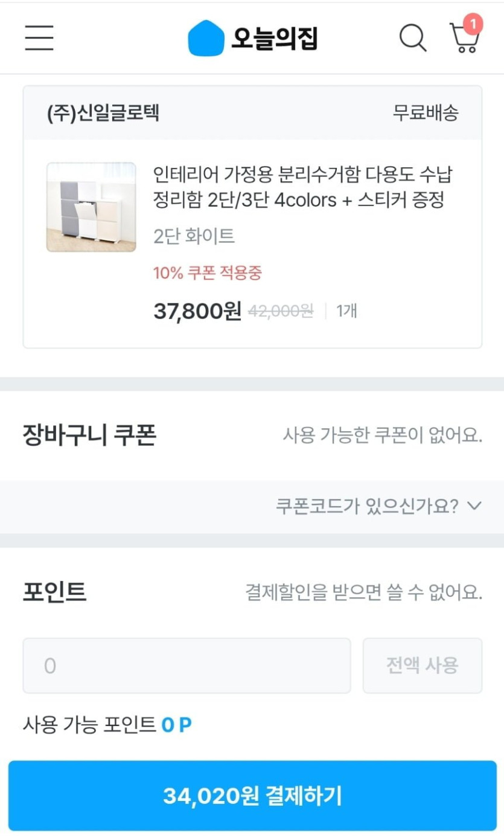The image size is (504, 839).
Task: Click the chevron beside the coupon code prompt
Action: click(x=474, y=506)
